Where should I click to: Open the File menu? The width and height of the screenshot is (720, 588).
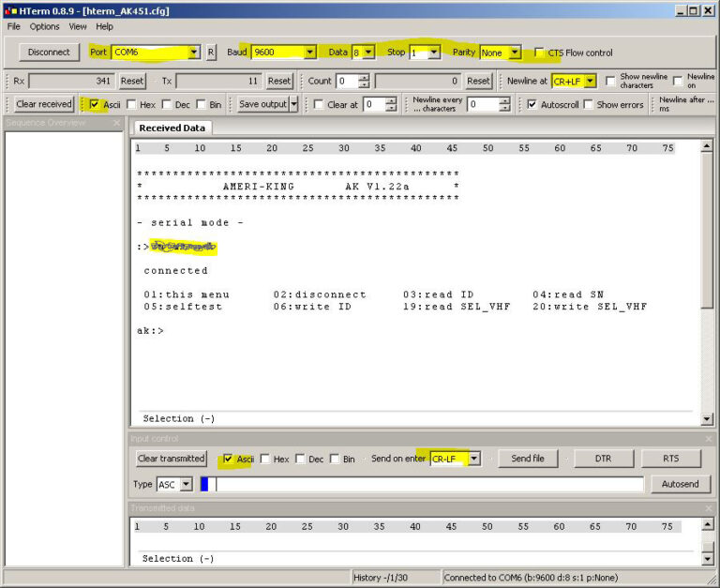coord(14,26)
